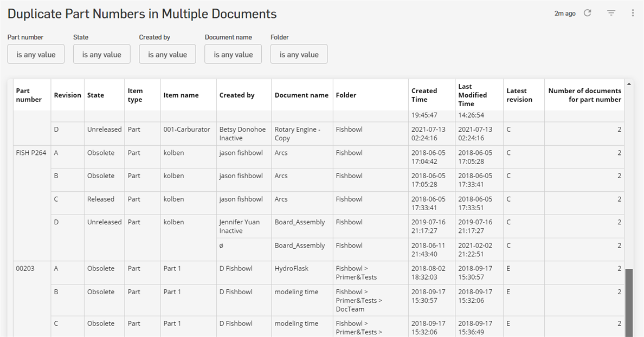Open the Folder filter dropdown
This screenshot has width=644, height=337.
coord(299,54)
